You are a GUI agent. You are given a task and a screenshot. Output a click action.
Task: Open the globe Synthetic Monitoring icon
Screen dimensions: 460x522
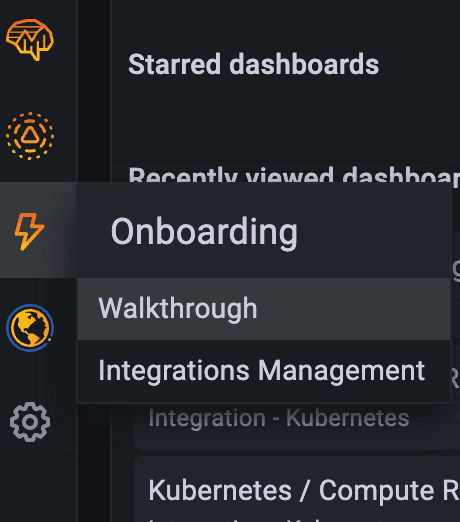pos(30,328)
